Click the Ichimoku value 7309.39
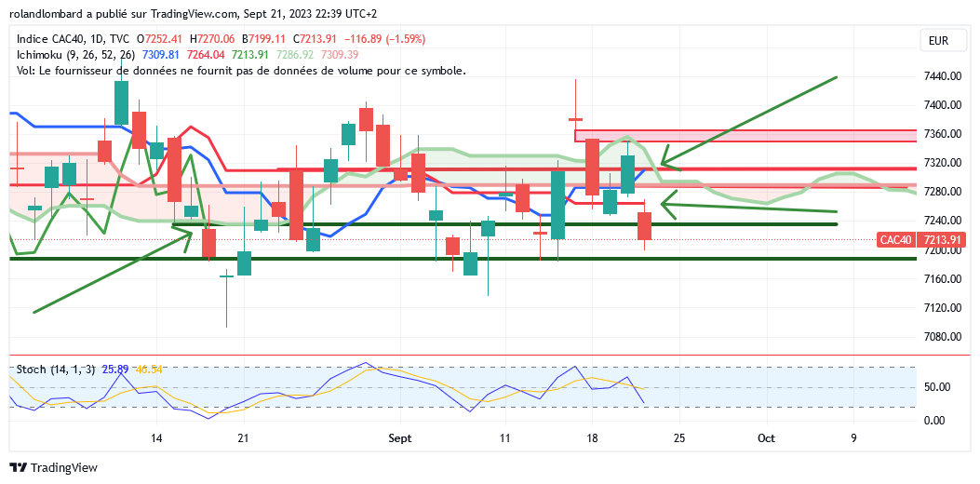The image size is (980, 484). 340,55
